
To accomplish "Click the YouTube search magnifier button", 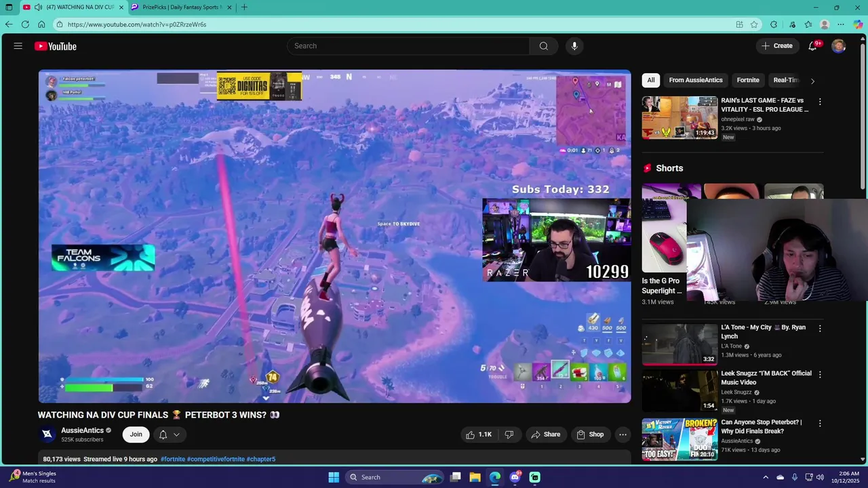I will pos(543,46).
